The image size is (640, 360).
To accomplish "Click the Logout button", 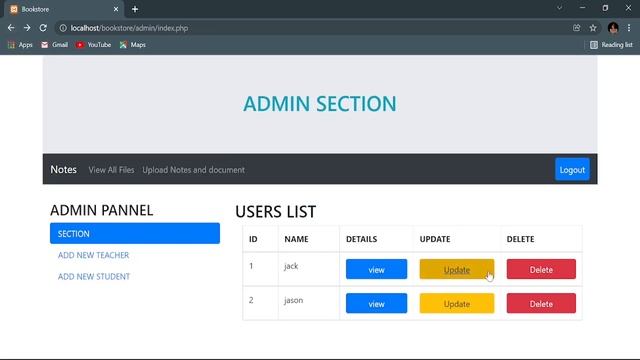I will pyautogui.click(x=572, y=169).
